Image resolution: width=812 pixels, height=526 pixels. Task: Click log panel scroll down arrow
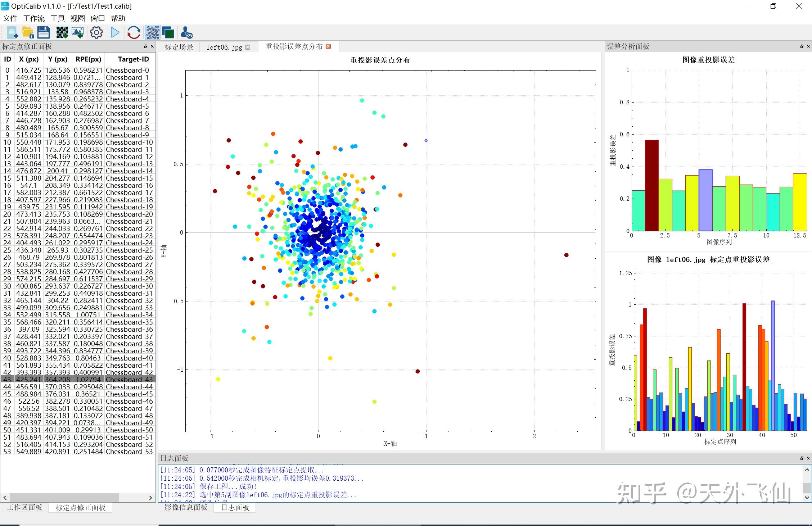point(807,498)
